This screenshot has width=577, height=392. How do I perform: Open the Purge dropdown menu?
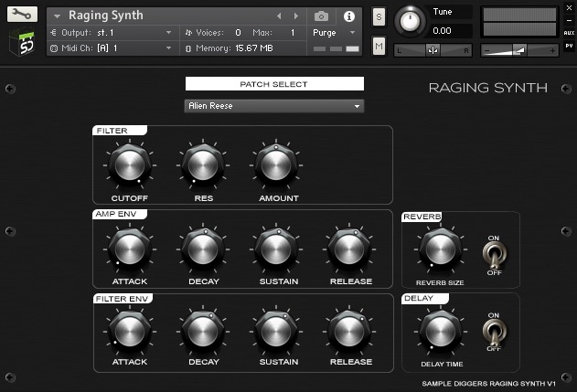[334, 33]
